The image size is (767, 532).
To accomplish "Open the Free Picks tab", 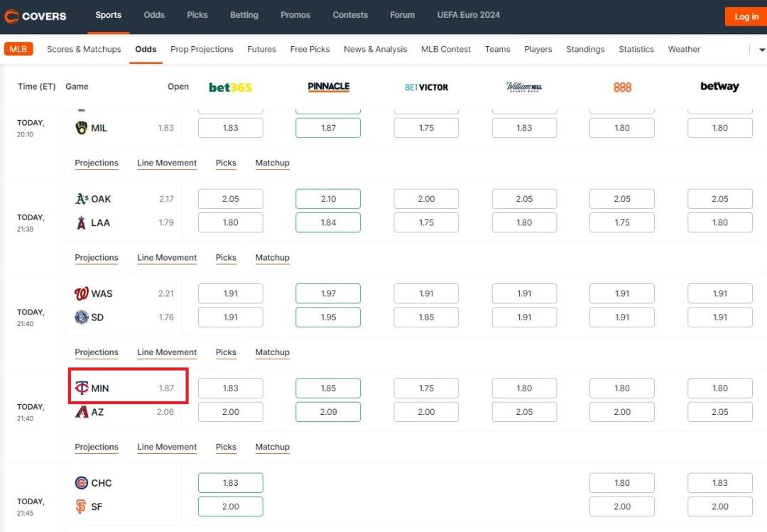I will pos(310,49).
